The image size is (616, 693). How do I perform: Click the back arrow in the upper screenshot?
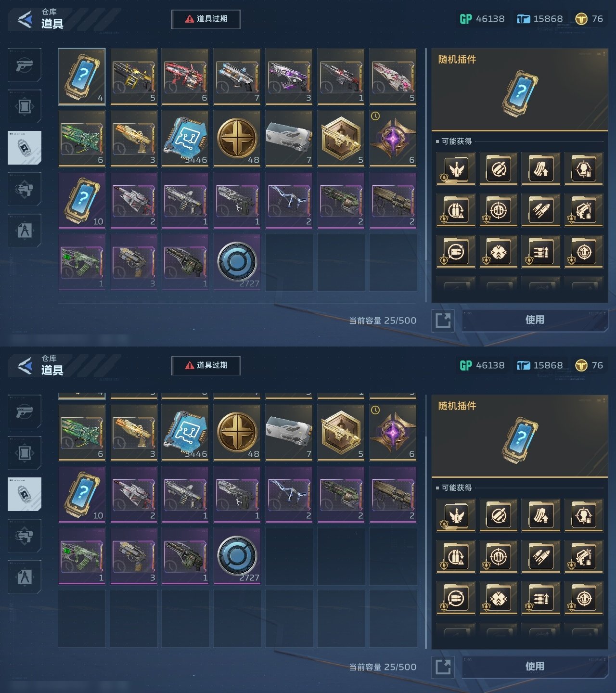pyautogui.click(x=25, y=20)
